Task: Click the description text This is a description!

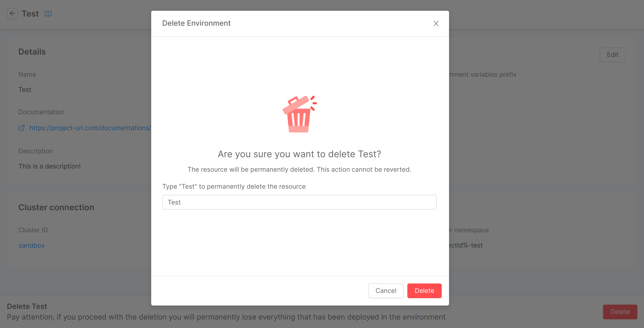Action: tap(49, 166)
